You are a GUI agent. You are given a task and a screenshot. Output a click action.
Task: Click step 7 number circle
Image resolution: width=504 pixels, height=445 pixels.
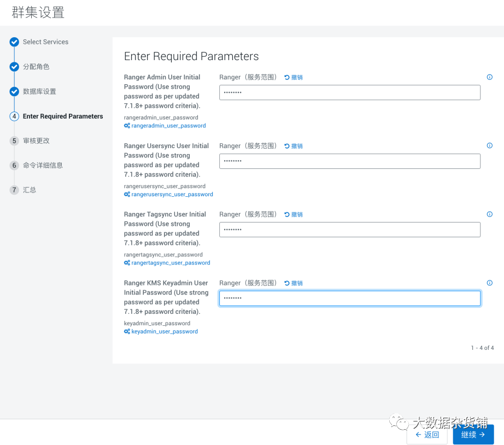tap(14, 190)
